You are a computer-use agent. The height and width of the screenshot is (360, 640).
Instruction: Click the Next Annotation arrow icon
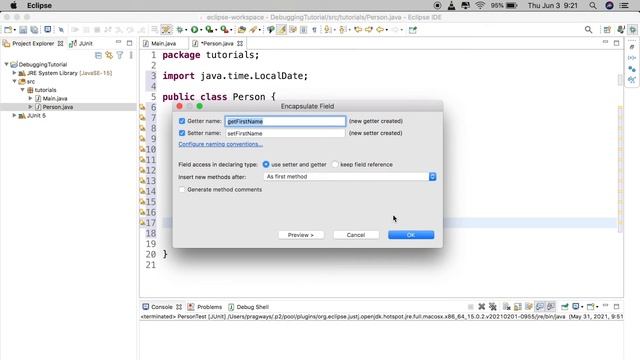click(x=327, y=29)
